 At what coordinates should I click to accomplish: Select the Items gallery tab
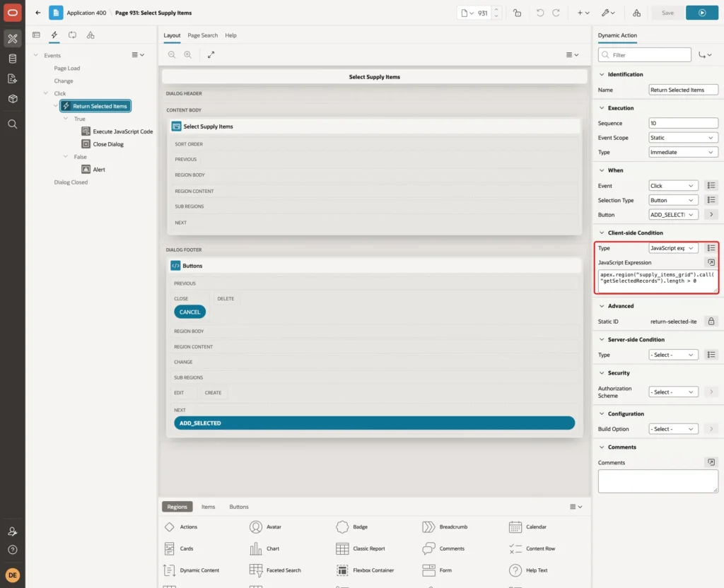[209, 506]
